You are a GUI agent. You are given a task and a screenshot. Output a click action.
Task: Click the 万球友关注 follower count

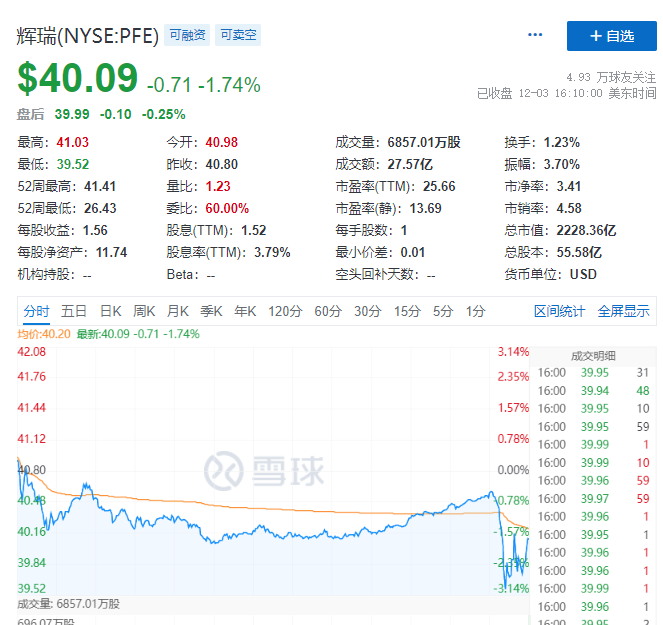tap(611, 77)
